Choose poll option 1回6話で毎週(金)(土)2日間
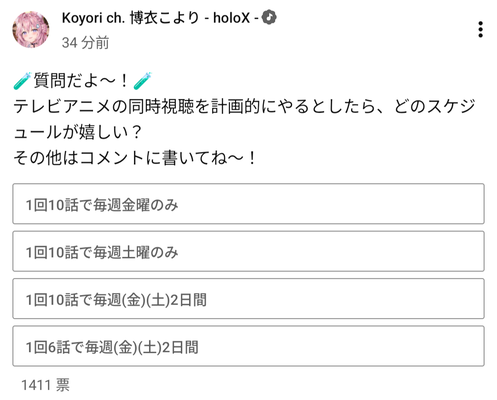This screenshot has height=400, width=497. (248, 346)
